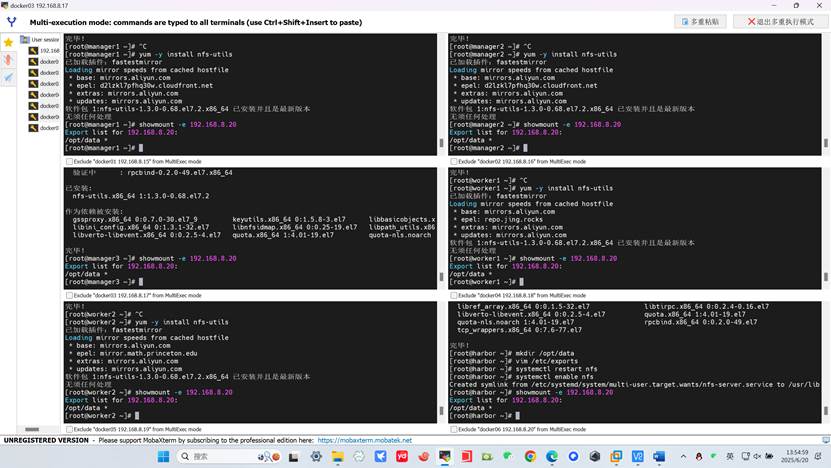The image size is (831, 468).
Task: Click 退出多重执行模式 to exit multi-exec mode
Action: [x=780, y=22]
